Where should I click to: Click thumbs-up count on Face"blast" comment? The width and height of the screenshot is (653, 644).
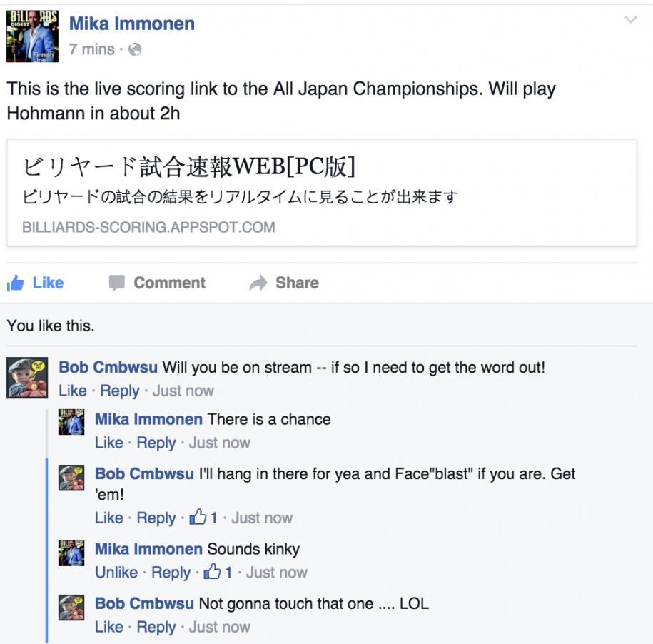(x=203, y=518)
